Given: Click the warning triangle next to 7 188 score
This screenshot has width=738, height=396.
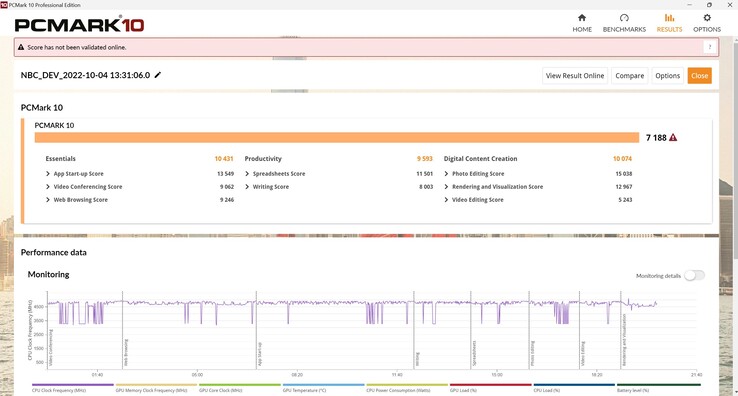Looking at the screenshot, I should [x=673, y=137].
